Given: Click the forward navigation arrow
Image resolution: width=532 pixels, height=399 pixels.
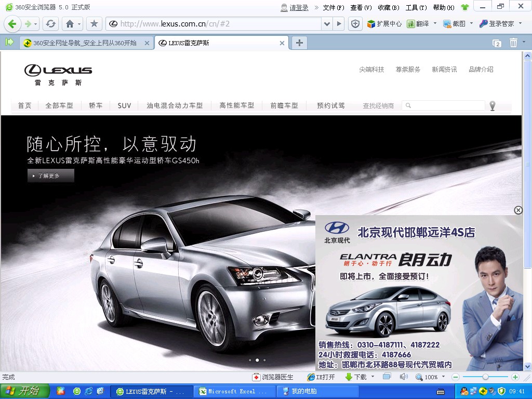Looking at the screenshot, I should [x=28, y=24].
